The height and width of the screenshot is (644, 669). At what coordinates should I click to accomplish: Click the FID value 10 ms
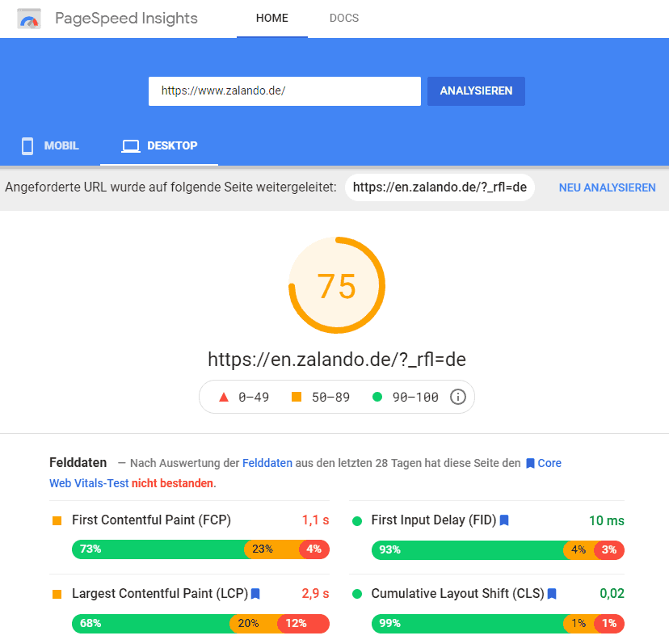pos(607,520)
